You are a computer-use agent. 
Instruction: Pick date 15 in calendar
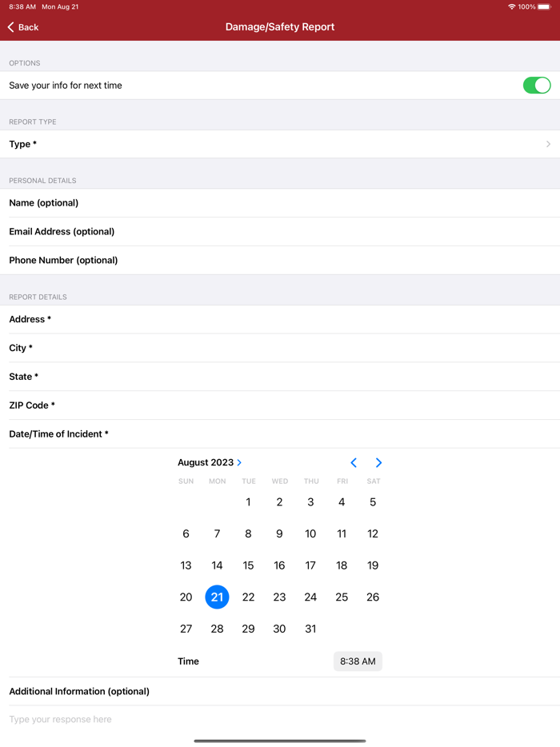pos(248,565)
